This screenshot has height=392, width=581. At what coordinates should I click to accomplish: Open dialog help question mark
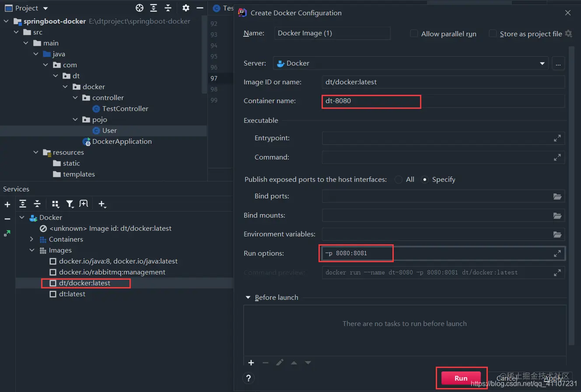pyautogui.click(x=248, y=378)
